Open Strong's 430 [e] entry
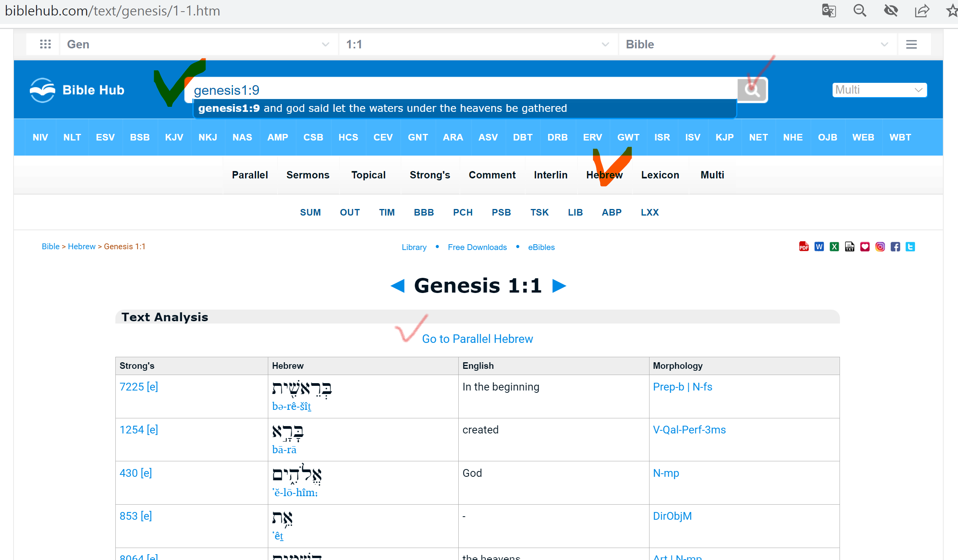The image size is (958, 560). (x=135, y=473)
